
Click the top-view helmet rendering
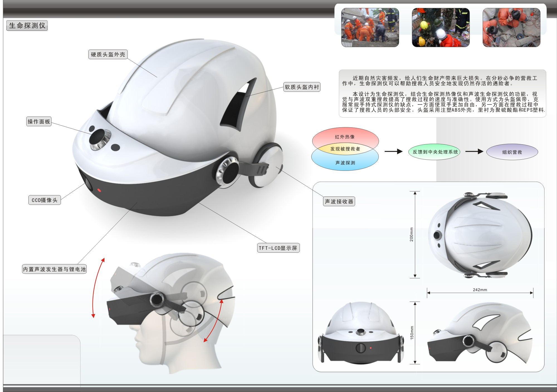coord(480,235)
